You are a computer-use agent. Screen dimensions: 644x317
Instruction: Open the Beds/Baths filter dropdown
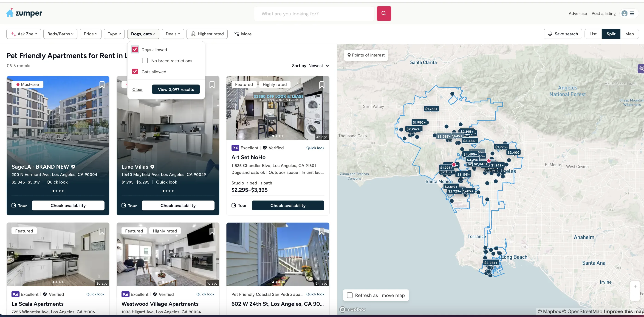click(x=60, y=34)
